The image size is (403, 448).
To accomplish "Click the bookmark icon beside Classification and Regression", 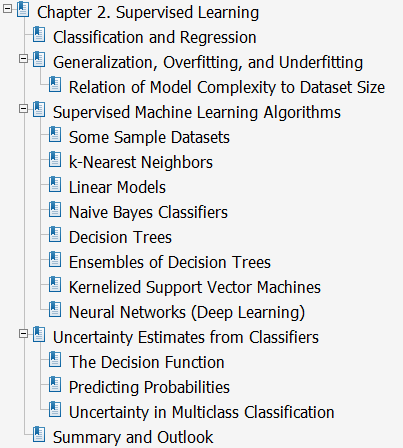I will [39, 35].
